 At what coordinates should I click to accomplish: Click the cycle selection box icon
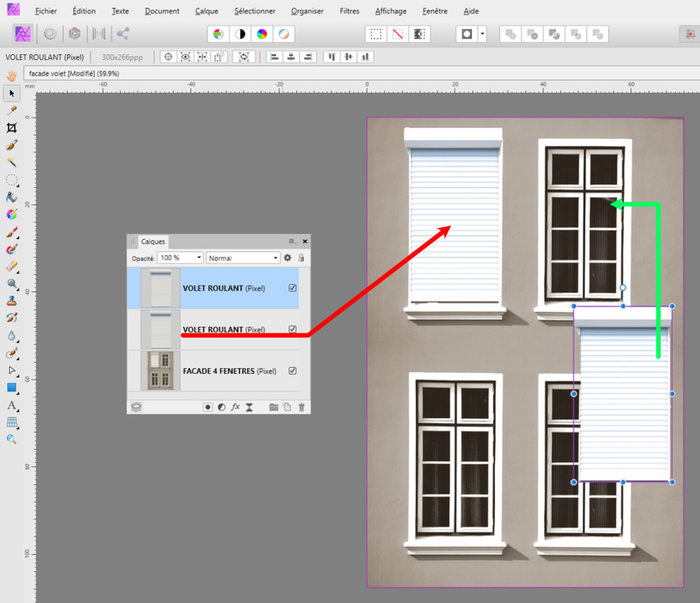tap(243, 57)
